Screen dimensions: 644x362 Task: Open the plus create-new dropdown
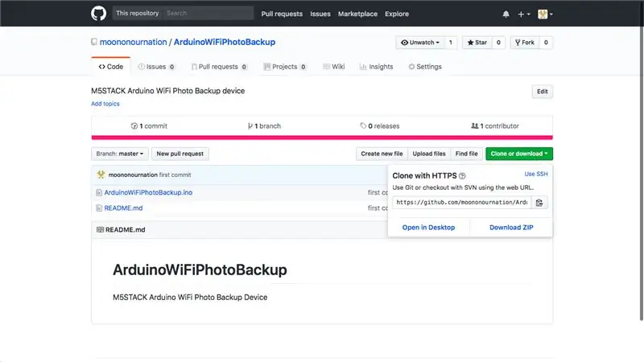click(524, 14)
